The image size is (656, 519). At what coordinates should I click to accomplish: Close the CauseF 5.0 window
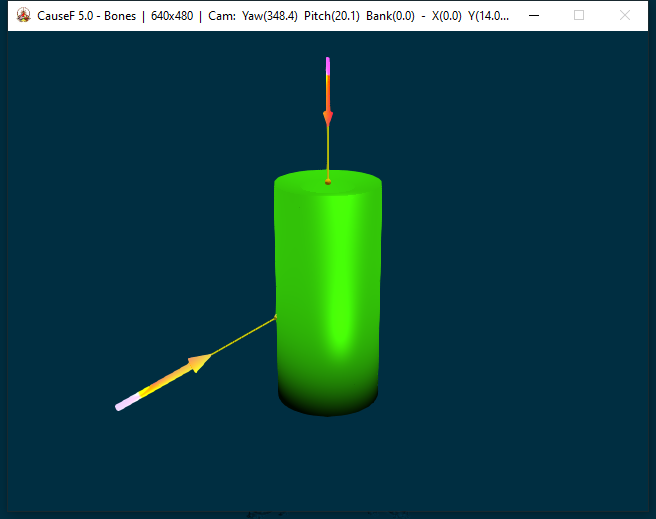pos(625,16)
